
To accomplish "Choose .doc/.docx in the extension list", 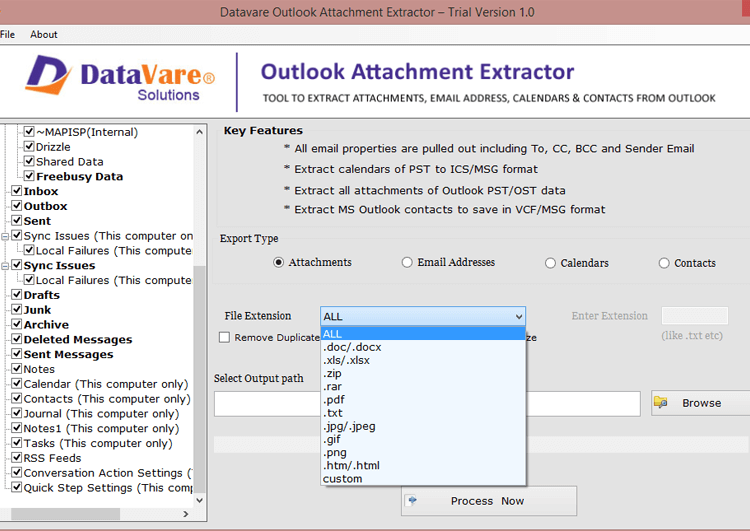I will [423, 347].
